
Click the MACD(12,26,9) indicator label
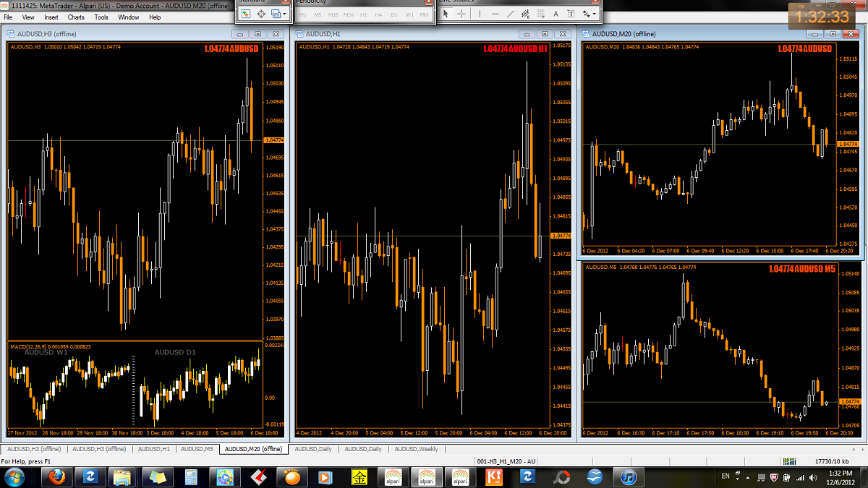tap(51, 347)
